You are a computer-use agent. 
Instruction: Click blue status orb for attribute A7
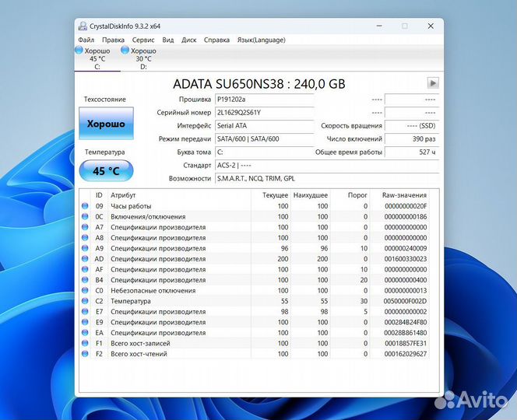tap(85, 227)
